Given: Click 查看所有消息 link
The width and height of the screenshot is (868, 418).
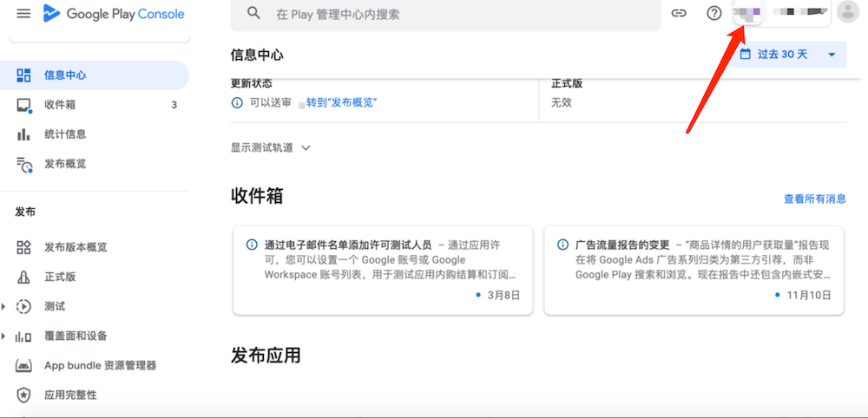Looking at the screenshot, I should (x=814, y=199).
